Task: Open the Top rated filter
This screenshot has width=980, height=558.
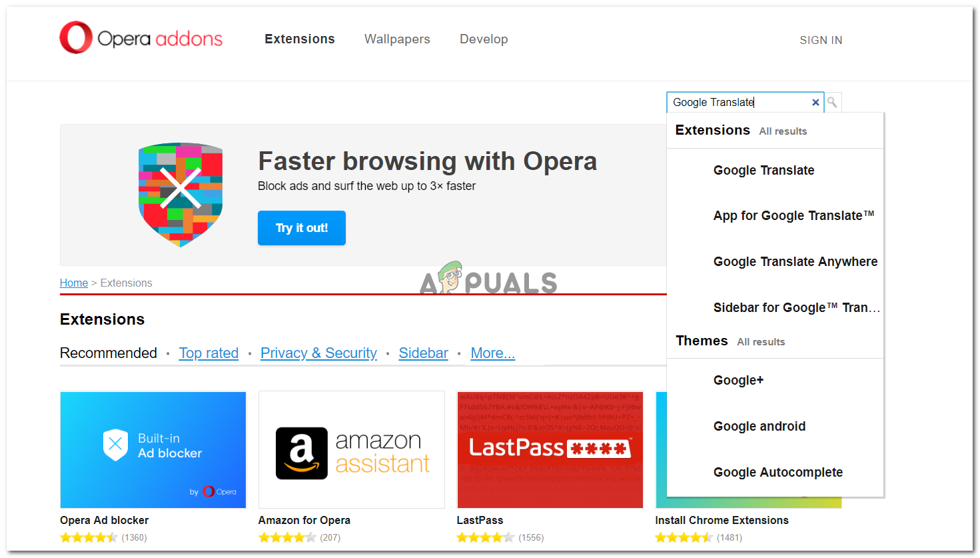Action: 209,353
